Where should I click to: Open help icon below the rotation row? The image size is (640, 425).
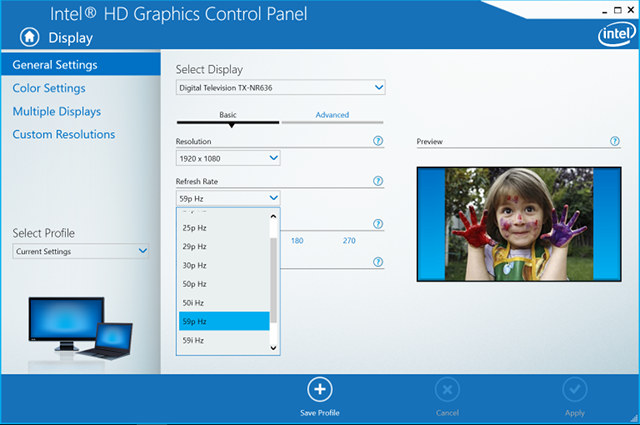point(378,262)
